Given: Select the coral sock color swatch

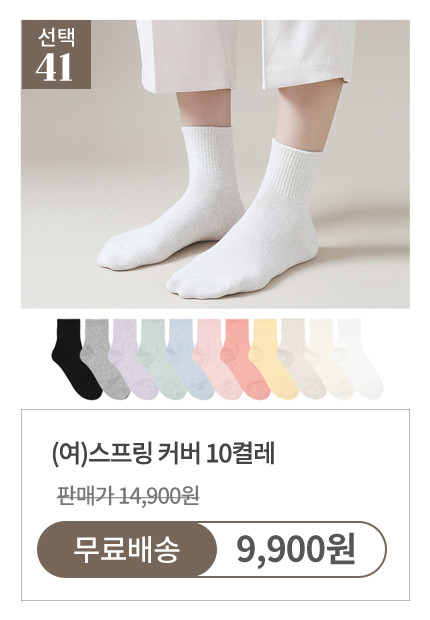Looking at the screenshot, I should click(244, 359).
